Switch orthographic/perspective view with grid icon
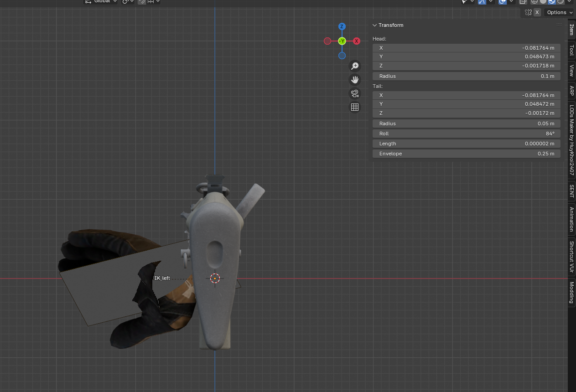The image size is (576, 392). 355,107
